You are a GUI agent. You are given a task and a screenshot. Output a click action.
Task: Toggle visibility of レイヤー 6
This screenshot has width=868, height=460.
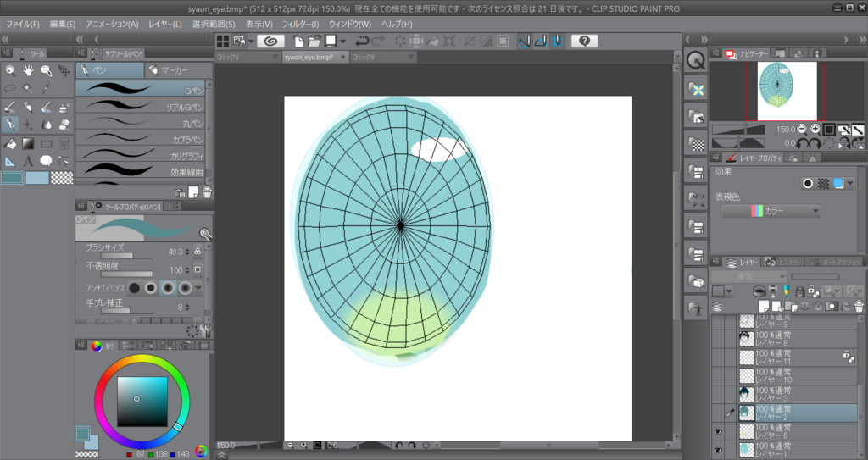717,431
